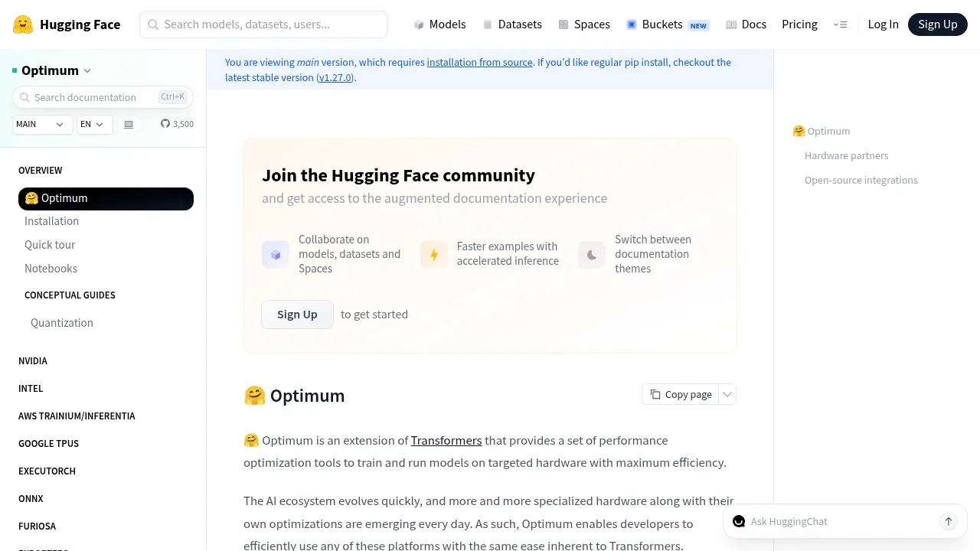Expand the AWS TRAINIUM/INFERENTIA section
980x551 pixels.
pyautogui.click(x=77, y=416)
